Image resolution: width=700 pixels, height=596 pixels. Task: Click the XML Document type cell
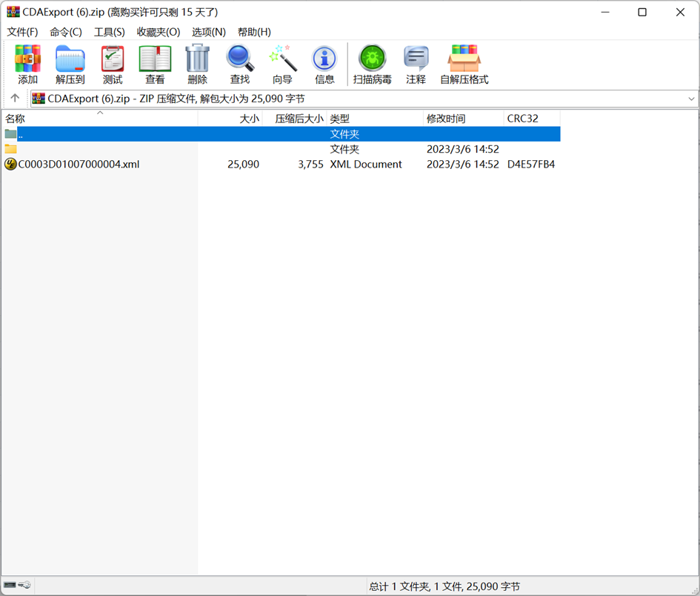click(x=366, y=165)
